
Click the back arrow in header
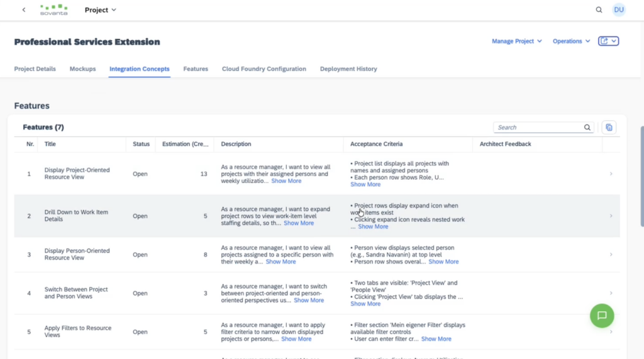[x=24, y=10]
